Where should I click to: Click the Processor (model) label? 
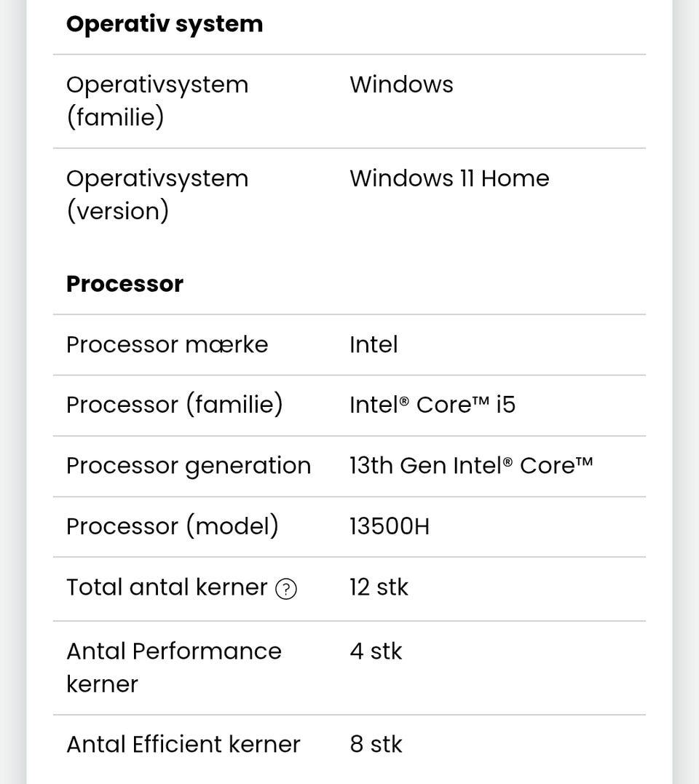pos(172,526)
